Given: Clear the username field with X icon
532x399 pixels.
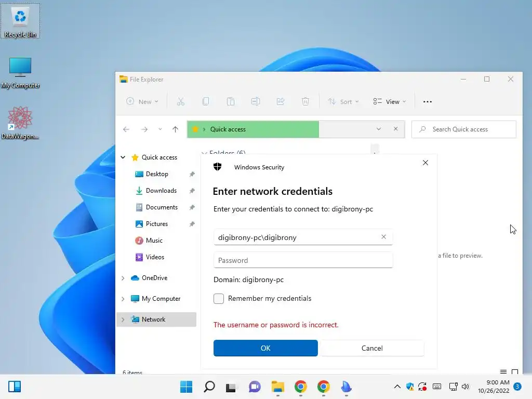Looking at the screenshot, I should (383, 237).
